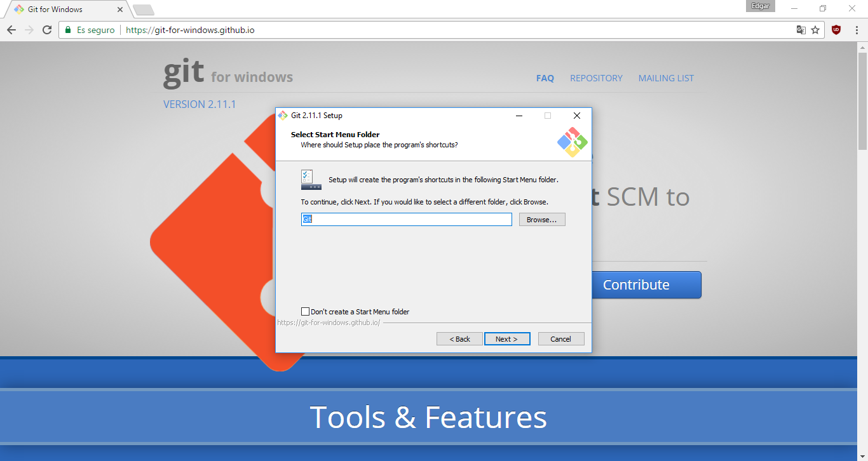Click the Select Start Menu Folder heading
Viewport: 868px width, 461px height.
[x=335, y=135]
